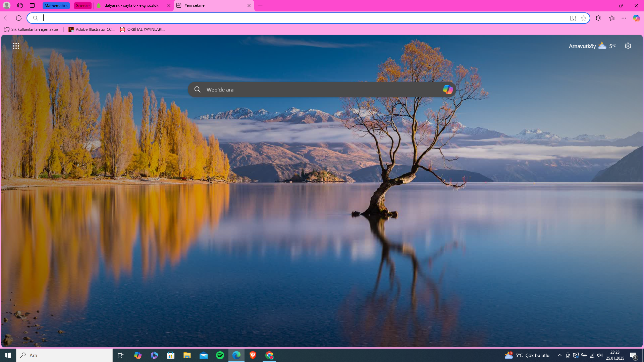The height and width of the screenshot is (362, 644).
Task: Close the Yeni sekme tab
Action: [249, 5]
